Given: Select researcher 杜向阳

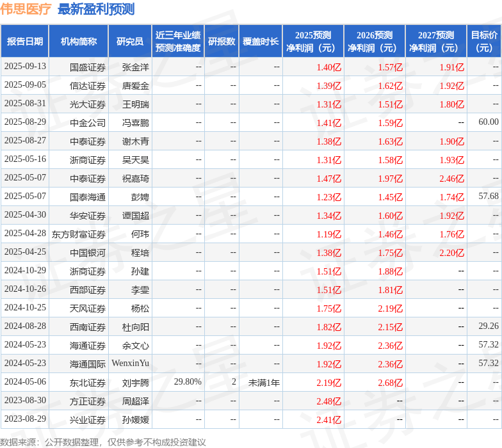Looking at the screenshot, I should [136, 327].
